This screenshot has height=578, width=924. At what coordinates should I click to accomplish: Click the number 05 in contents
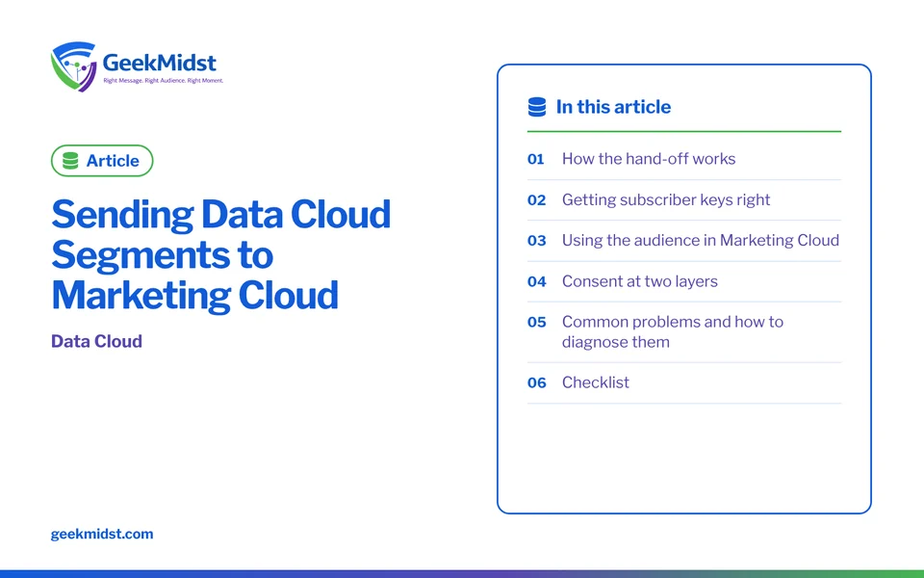click(536, 323)
